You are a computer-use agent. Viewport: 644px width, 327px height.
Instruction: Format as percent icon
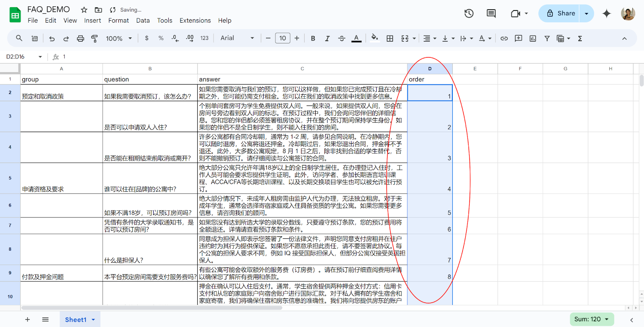click(161, 38)
